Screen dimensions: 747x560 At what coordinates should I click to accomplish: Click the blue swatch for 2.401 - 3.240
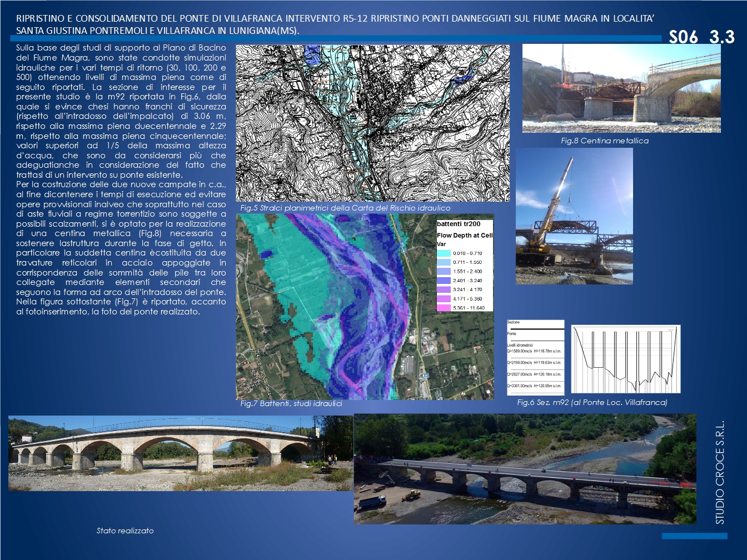[444, 281]
